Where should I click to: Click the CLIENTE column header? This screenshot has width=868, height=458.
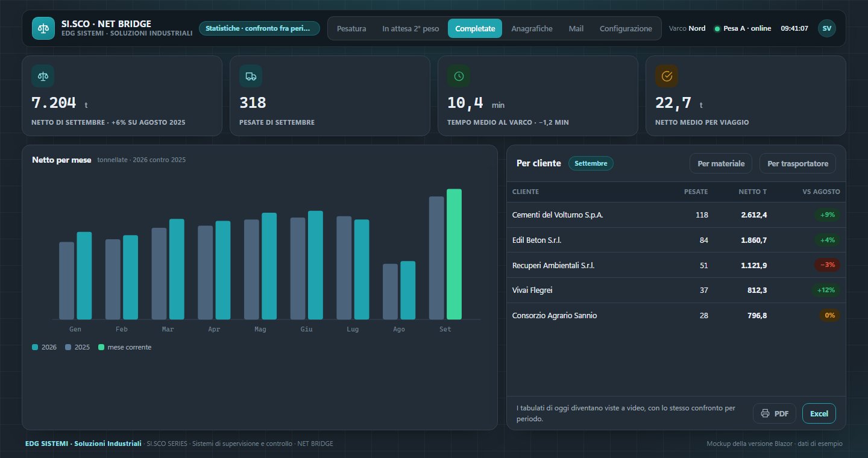(526, 192)
